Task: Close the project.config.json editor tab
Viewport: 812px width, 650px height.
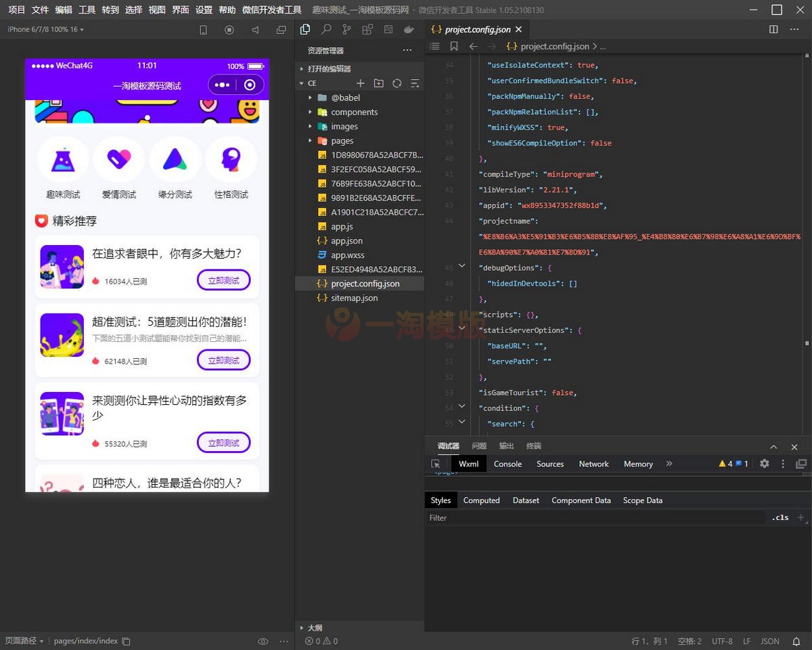Action: pyautogui.click(x=519, y=30)
